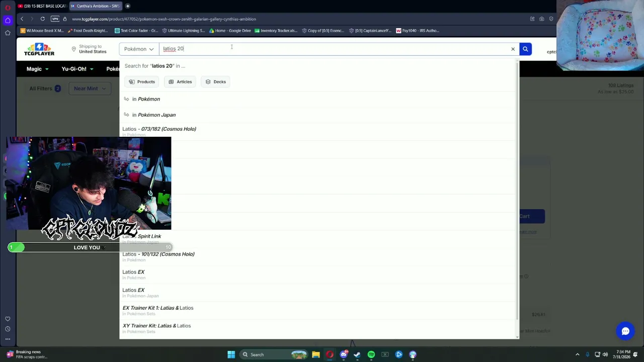This screenshot has height=362, width=644.
Task: Expand the Near Mint condition dropdown
Action: (x=90, y=88)
